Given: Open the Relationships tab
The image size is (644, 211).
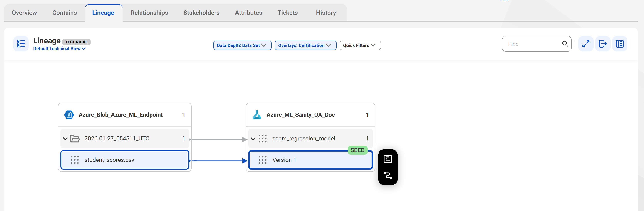Looking at the screenshot, I should (x=149, y=13).
